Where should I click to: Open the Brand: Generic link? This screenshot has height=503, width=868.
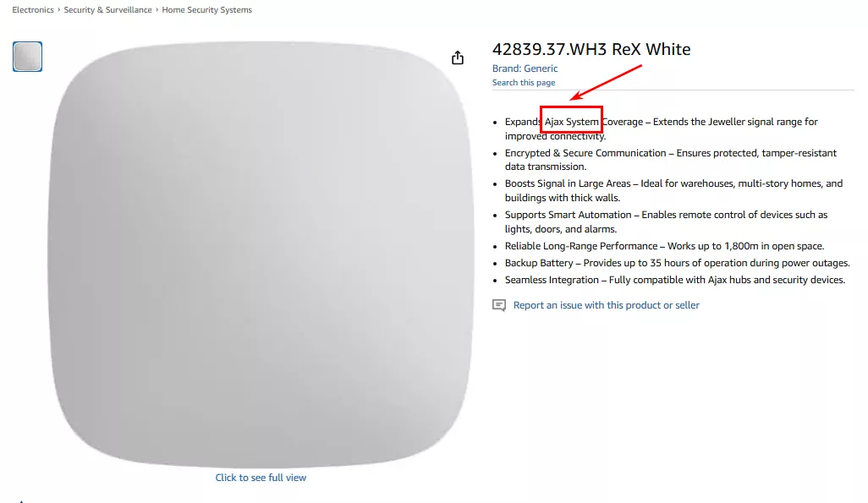(525, 68)
